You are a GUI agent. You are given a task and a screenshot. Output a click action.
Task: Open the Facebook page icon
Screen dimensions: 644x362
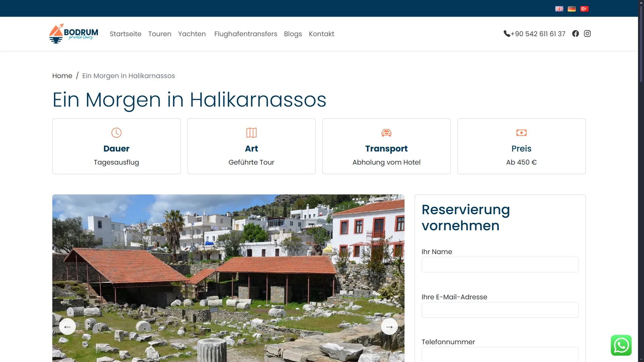576,34
